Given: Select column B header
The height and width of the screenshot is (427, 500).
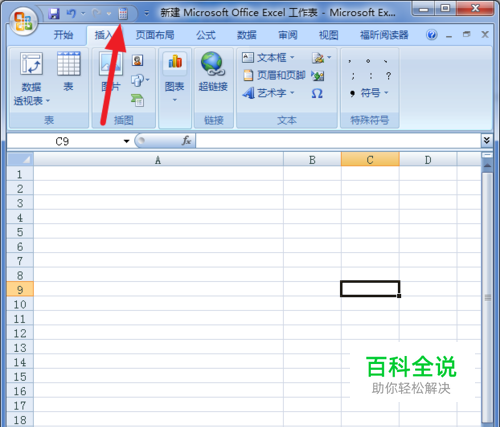Looking at the screenshot, I should 312,160.
